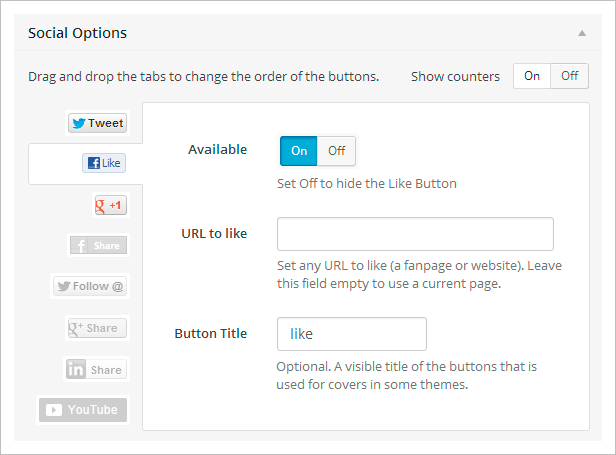This screenshot has height=455, width=616.
Task: Click the 'Available' label
Action: pyautogui.click(x=217, y=150)
